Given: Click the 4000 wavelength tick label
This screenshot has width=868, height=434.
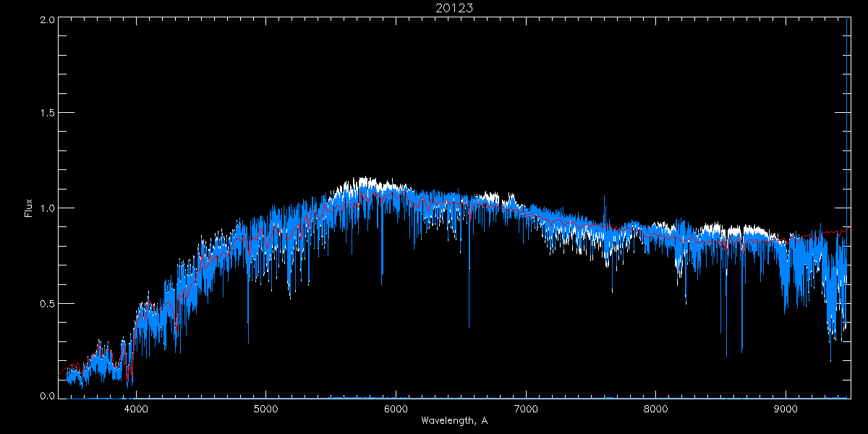Looking at the screenshot, I should pyautogui.click(x=136, y=409).
